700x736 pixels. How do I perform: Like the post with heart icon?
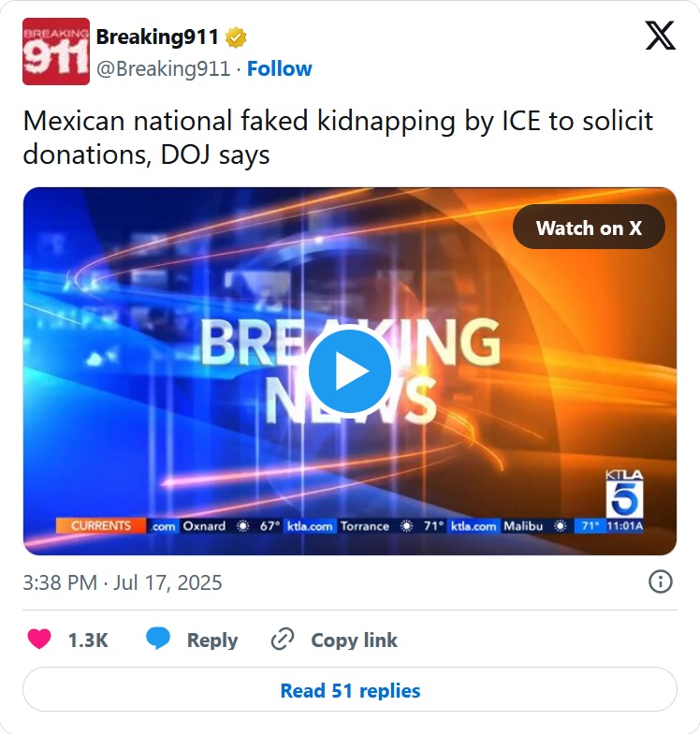pyautogui.click(x=39, y=639)
